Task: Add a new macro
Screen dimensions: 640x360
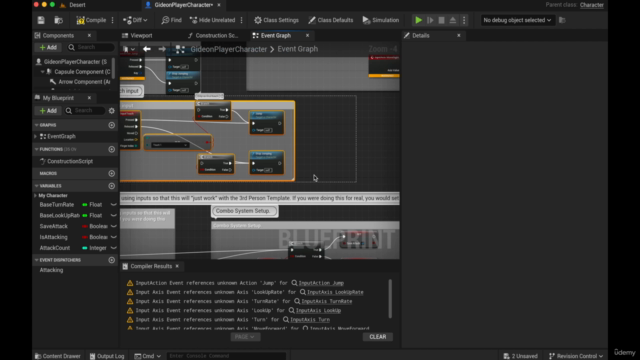Action: [x=111, y=173]
